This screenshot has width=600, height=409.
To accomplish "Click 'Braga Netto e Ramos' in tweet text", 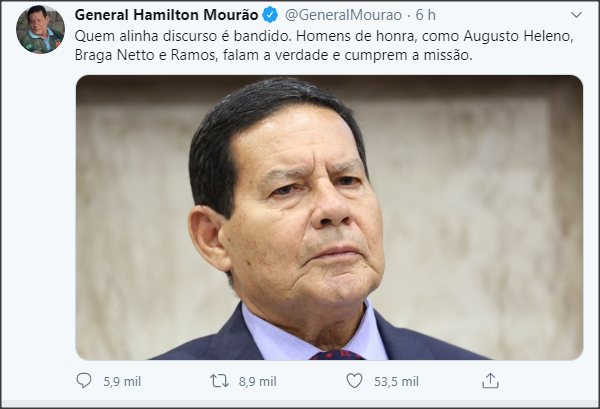I will [146, 55].
